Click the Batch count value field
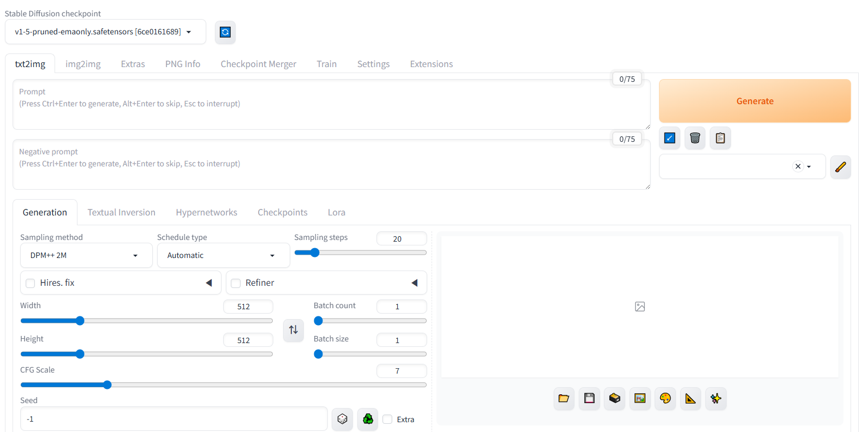The height and width of the screenshot is (432, 868). pos(402,307)
